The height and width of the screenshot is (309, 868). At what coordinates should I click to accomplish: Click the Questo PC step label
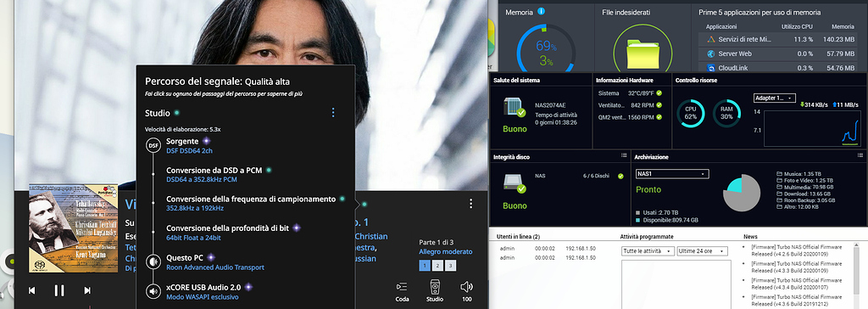(x=184, y=258)
